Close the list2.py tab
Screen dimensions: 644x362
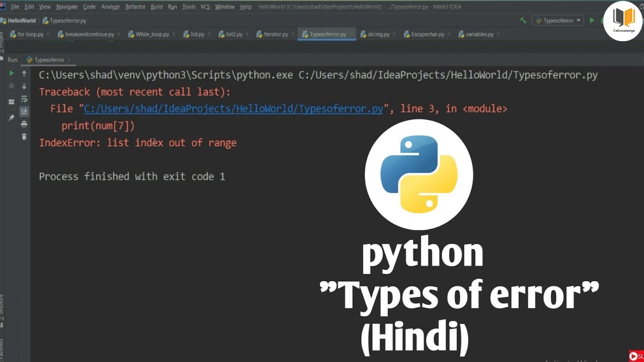tap(247, 34)
